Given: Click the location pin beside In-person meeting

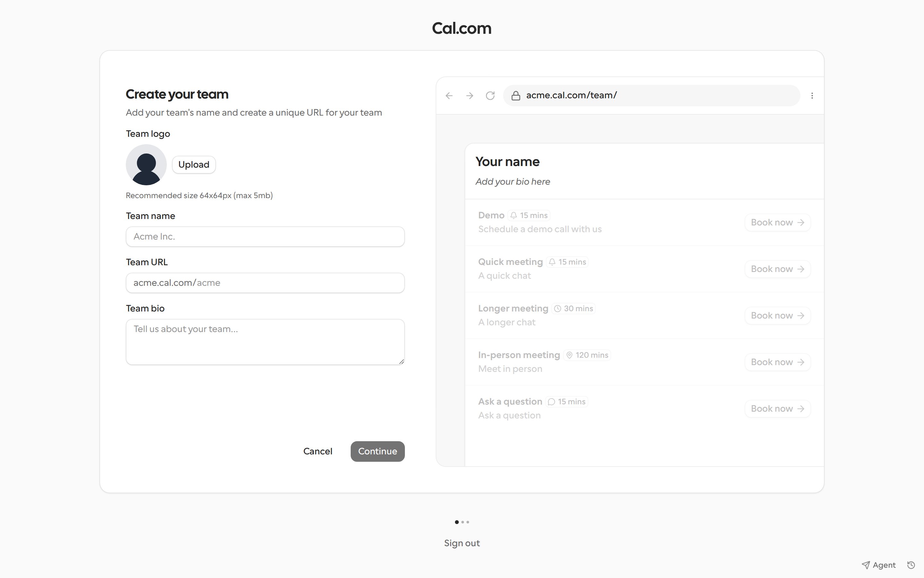Looking at the screenshot, I should click(569, 355).
